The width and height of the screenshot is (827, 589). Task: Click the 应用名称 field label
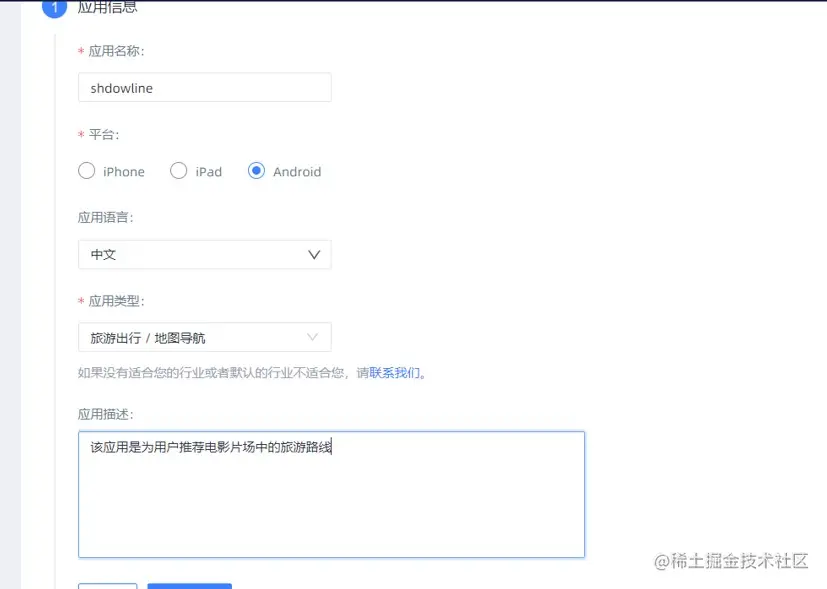click(x=116, y=51)
